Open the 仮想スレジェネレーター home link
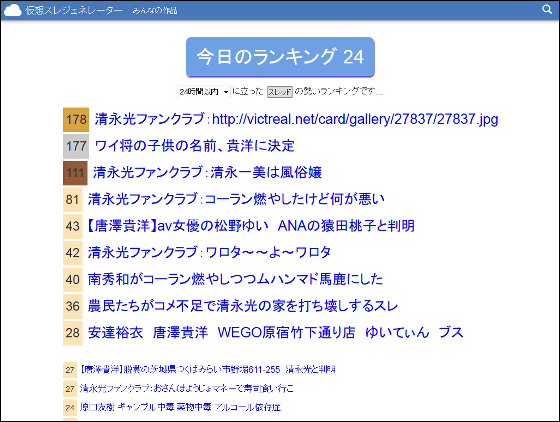Viewport: 560px width, 422px height. pyautogui.click(x=74, y=11)
